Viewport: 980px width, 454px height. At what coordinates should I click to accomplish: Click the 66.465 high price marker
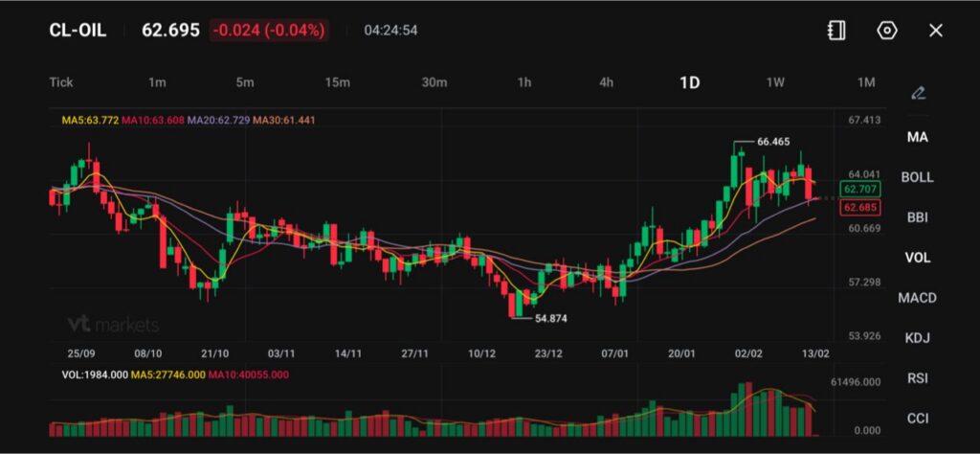773,142
